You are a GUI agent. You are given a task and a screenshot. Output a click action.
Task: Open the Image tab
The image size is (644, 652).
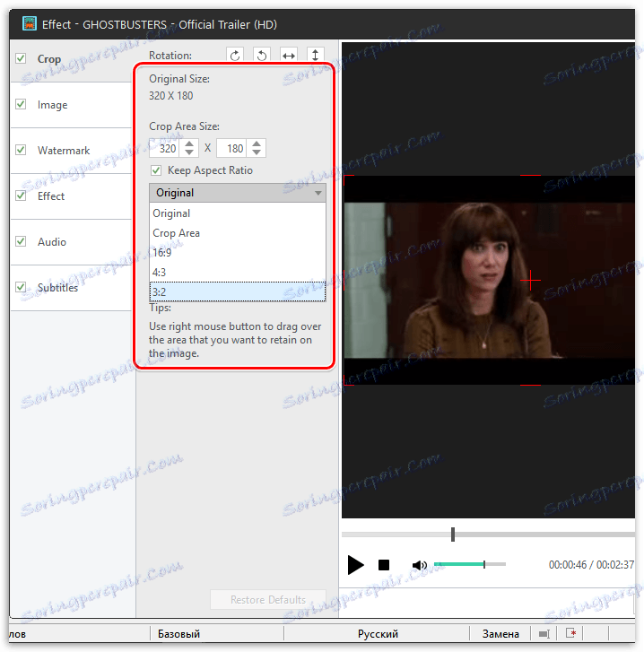coord(52,105)
